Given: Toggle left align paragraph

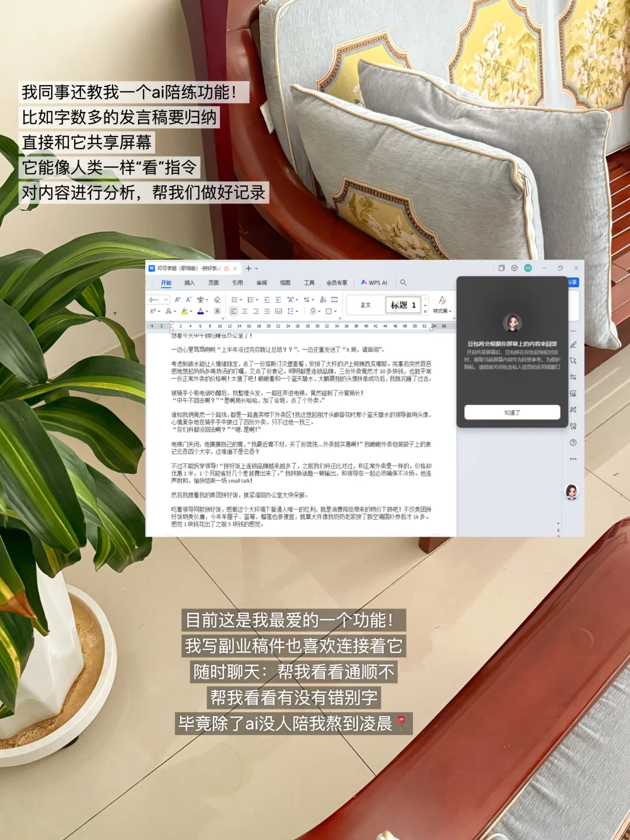Looking at the screenshot, I should [x=233, y=311].
